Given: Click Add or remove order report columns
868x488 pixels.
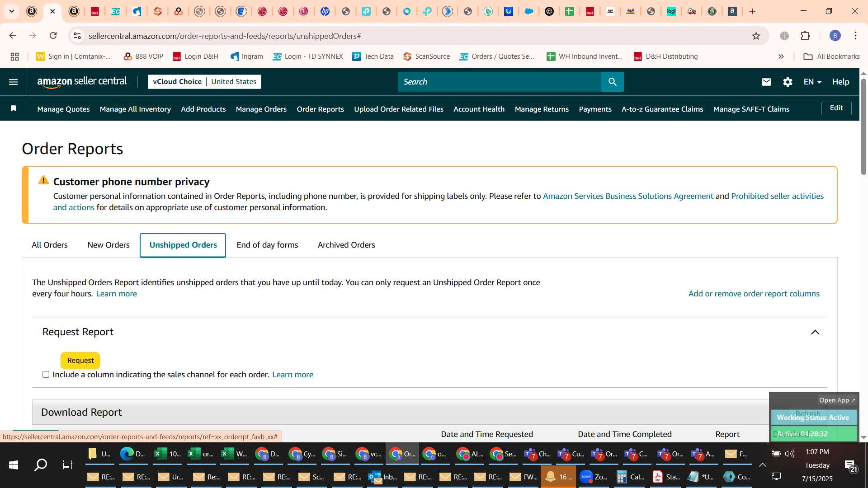Looking at the screenshot, I should [x=754, y=294].
